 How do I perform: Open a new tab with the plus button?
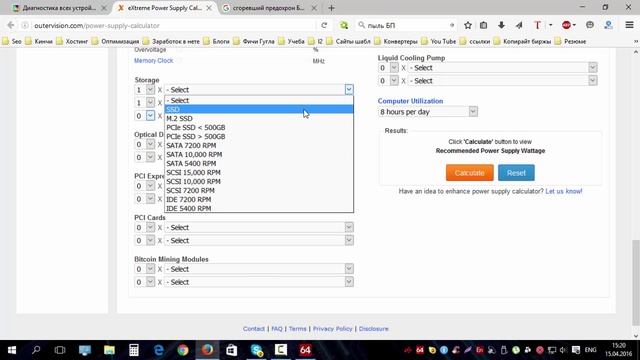click(331, 8)
